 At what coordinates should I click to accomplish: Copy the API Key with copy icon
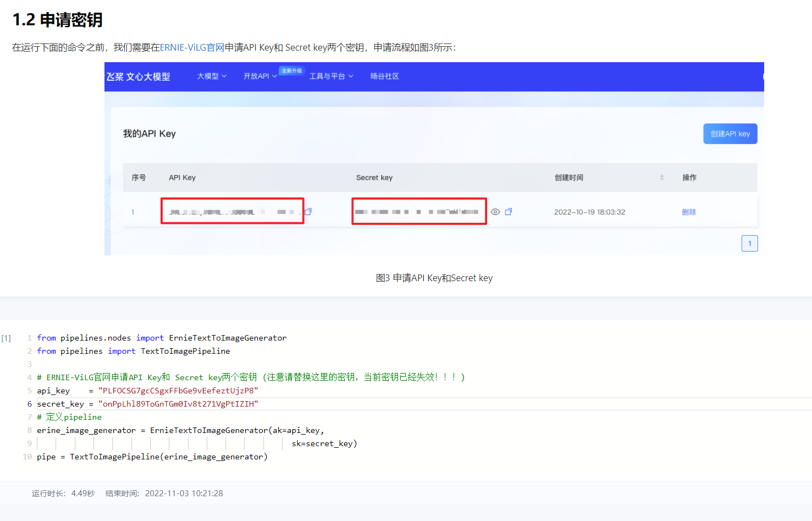[x=308, y=212]
